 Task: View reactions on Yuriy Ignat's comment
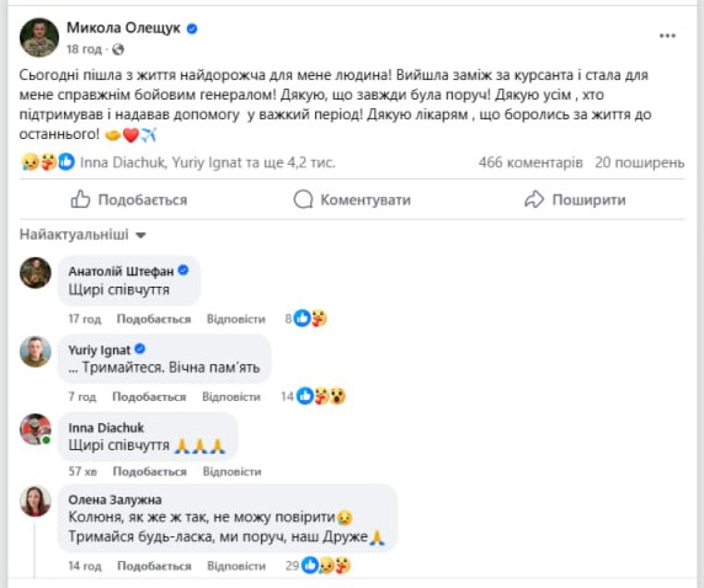(x=322, y=396)
